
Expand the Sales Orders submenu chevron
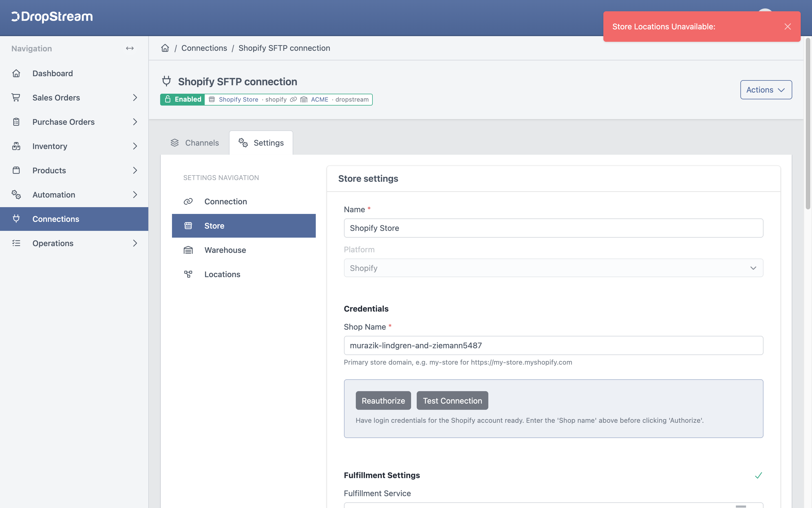point(135,97)
